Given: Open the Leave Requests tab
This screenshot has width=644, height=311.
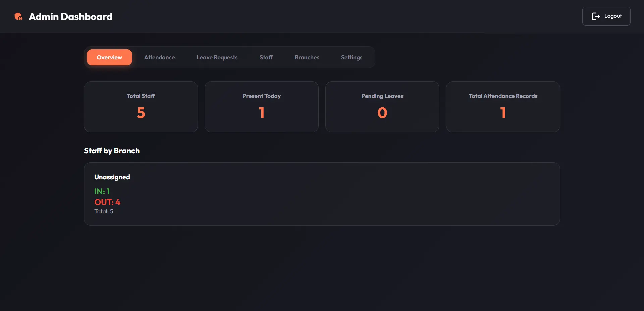Looking at the screenshot, I should pos(217,57).
